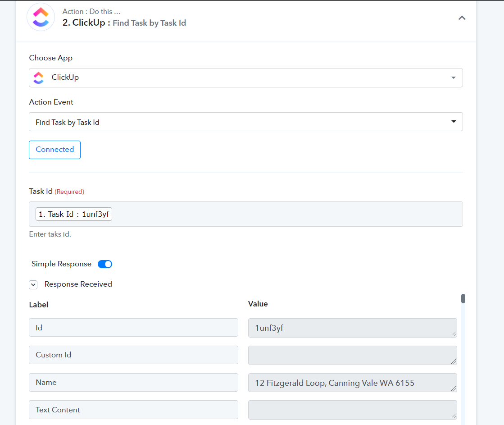Screen dimensions: 504x425
Task: Click the Custom Id label field
Action: pos(133,355)
